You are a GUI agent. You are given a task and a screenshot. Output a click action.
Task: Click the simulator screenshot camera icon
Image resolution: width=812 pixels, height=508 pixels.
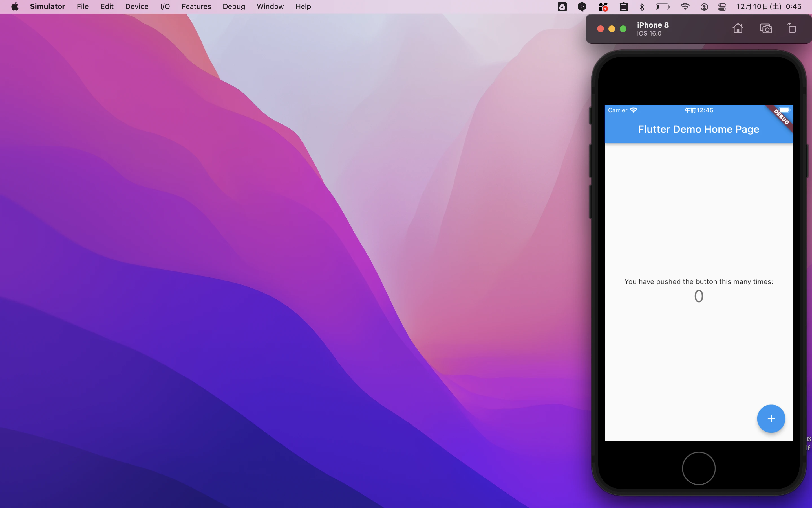(x=766, y=29)
